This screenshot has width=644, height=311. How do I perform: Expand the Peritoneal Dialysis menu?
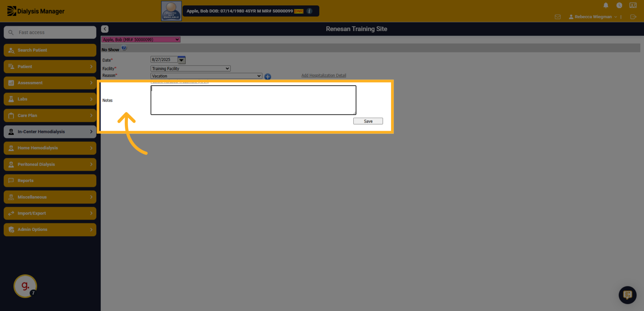pos(50,164)
